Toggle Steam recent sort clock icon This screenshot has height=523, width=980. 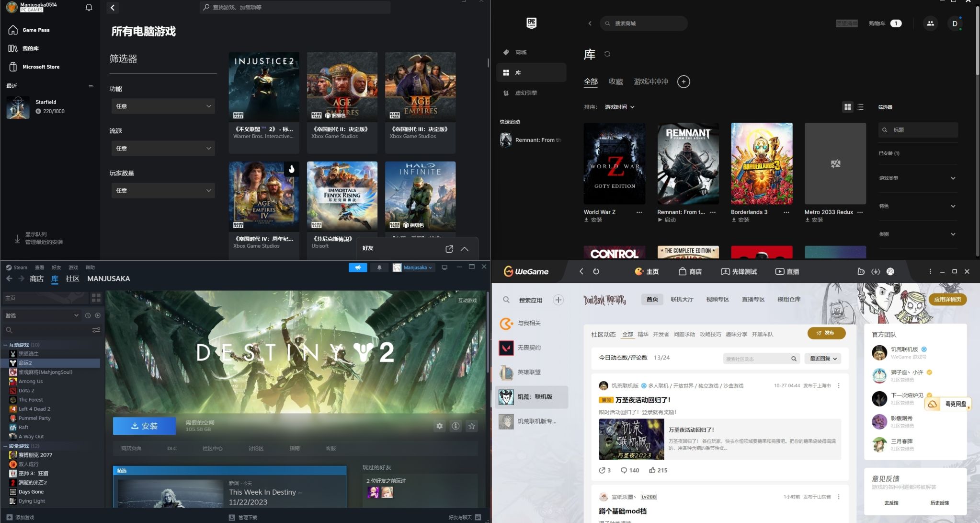[88, 315]
